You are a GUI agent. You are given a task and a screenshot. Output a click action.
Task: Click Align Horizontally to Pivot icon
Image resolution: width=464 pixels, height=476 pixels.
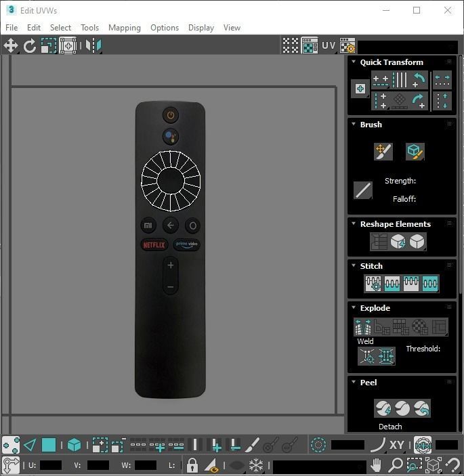point(381,80)
